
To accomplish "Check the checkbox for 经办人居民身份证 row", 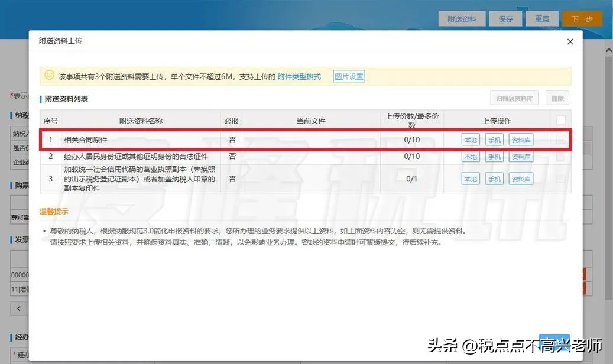I will point(560,157).
